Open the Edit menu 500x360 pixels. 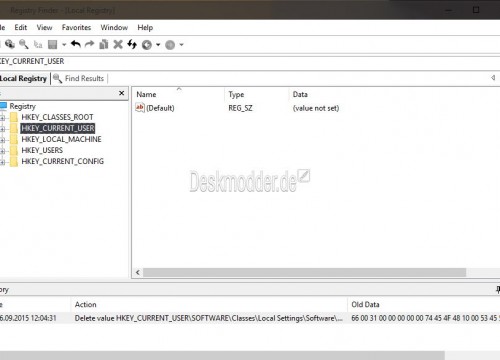tap(20, 27)
